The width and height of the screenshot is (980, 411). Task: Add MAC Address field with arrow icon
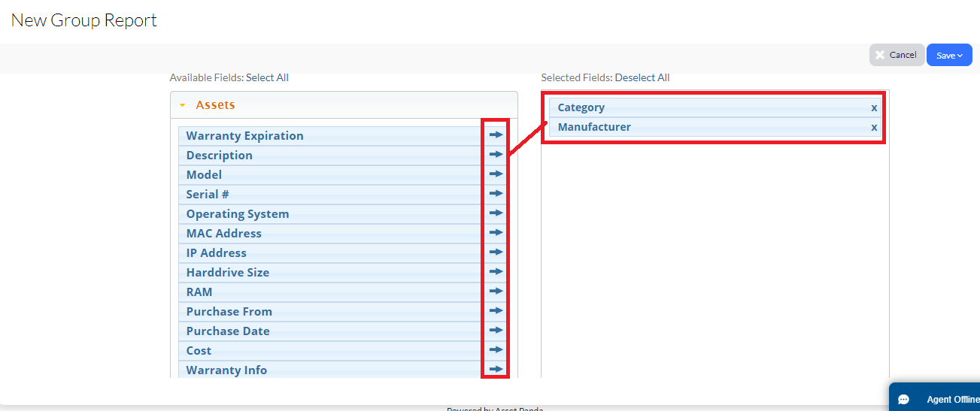[496, 233]
